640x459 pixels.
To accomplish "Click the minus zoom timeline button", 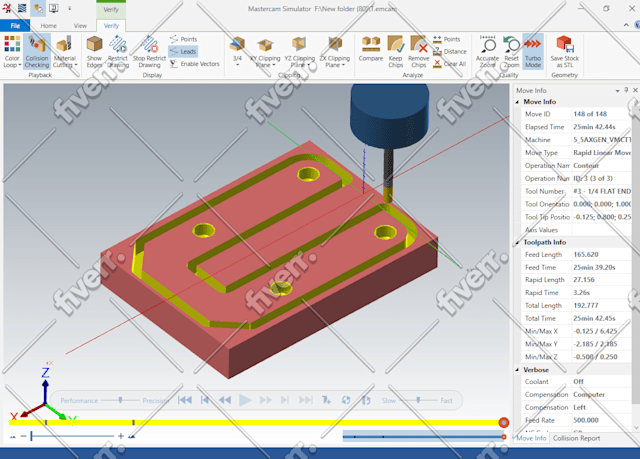I will coord(23,436).
